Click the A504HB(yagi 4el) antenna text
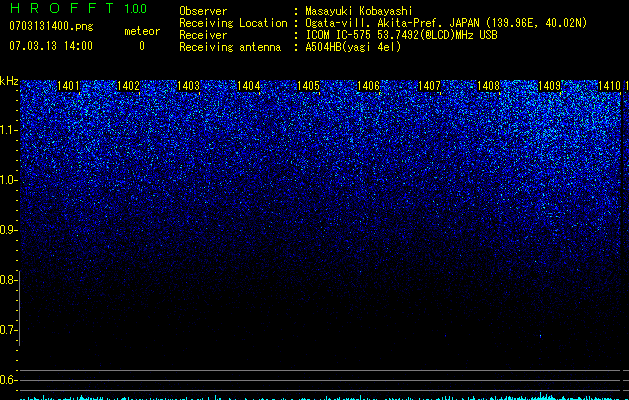The width and height of the screenshot is (629, 400). [353, 47]
